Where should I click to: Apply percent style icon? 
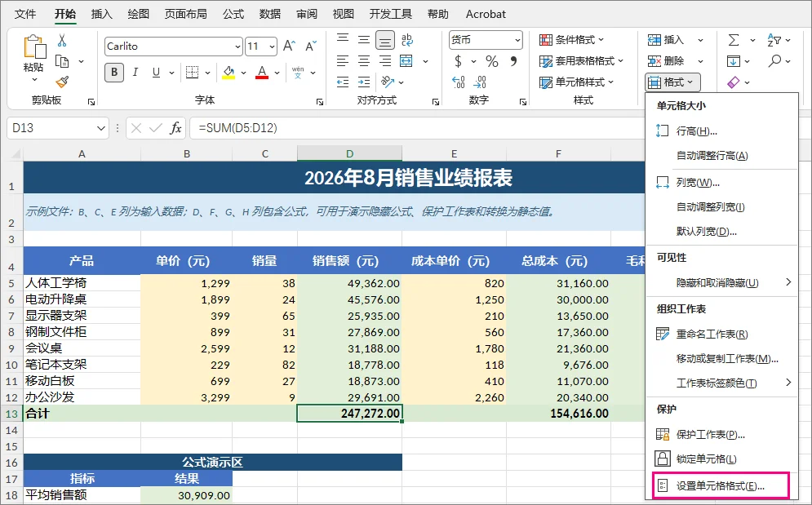pos(492,61)
